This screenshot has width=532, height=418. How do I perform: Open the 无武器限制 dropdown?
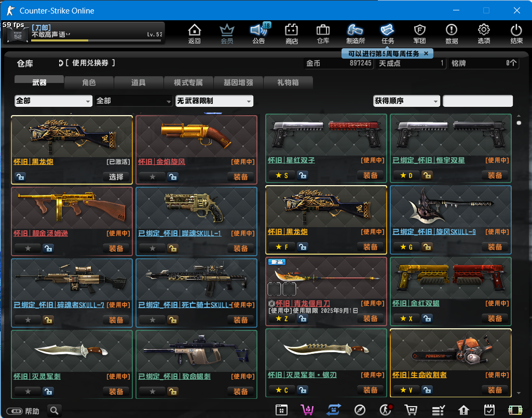[x=214, y=101]
